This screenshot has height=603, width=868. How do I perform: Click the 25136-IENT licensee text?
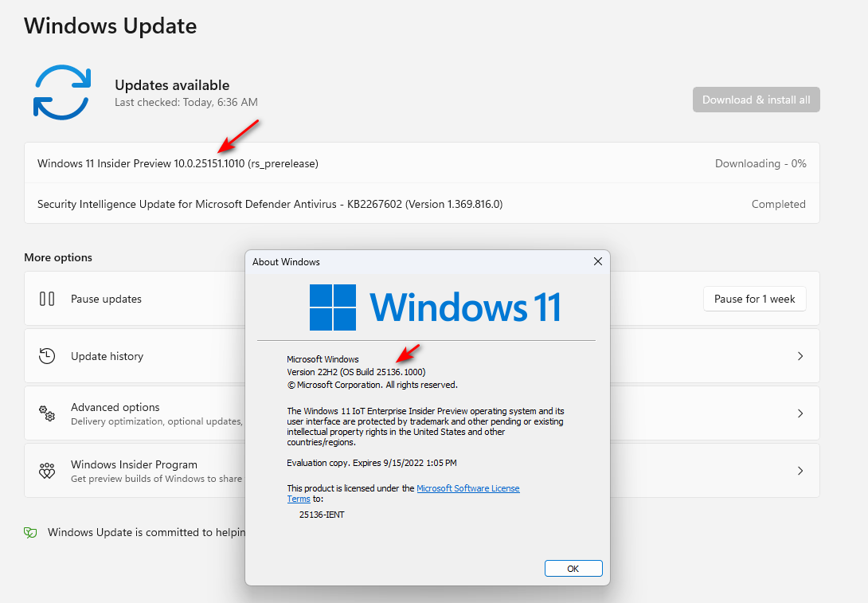(322, 515)
